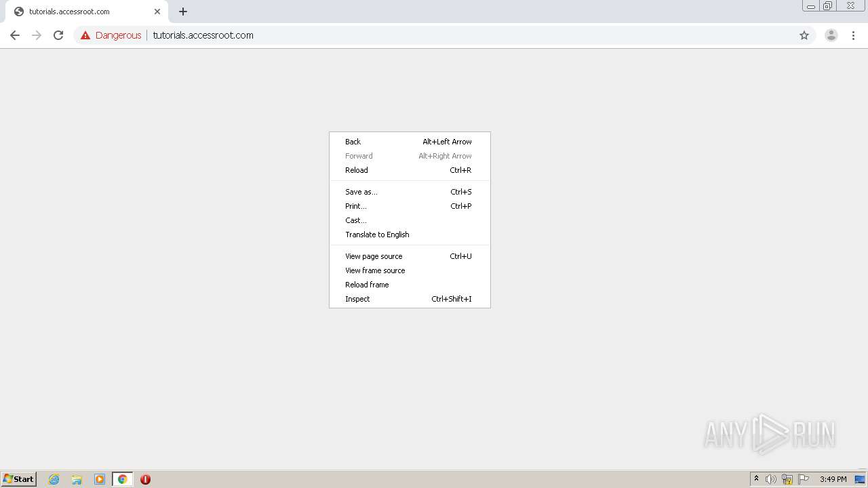Click the red Dangerous warning triangle icon
This screenshot has width=868, height=488.
85,35
